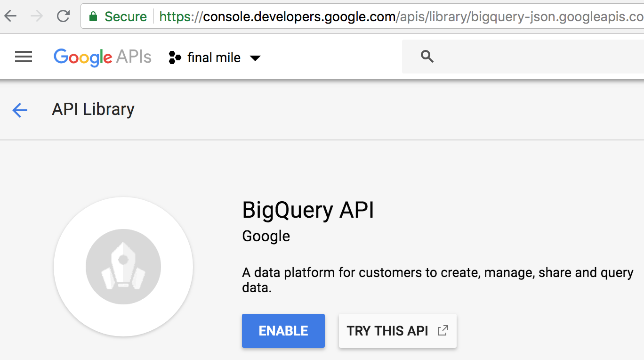
Task: Enable the BigQuery API
Action: click(x=283, y=331)
